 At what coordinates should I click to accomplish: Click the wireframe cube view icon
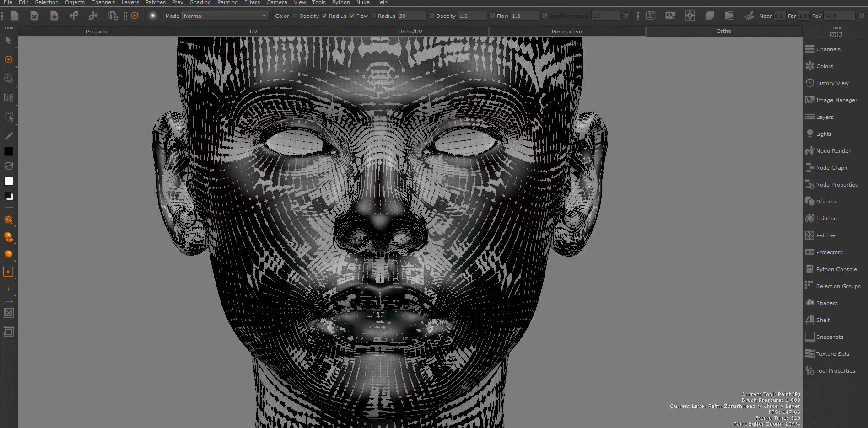click(x=650, y=16)
